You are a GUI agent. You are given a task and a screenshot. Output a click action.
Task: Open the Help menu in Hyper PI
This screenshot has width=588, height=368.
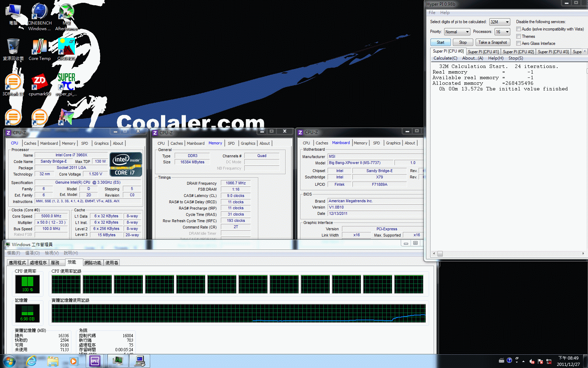coord(445,13)
